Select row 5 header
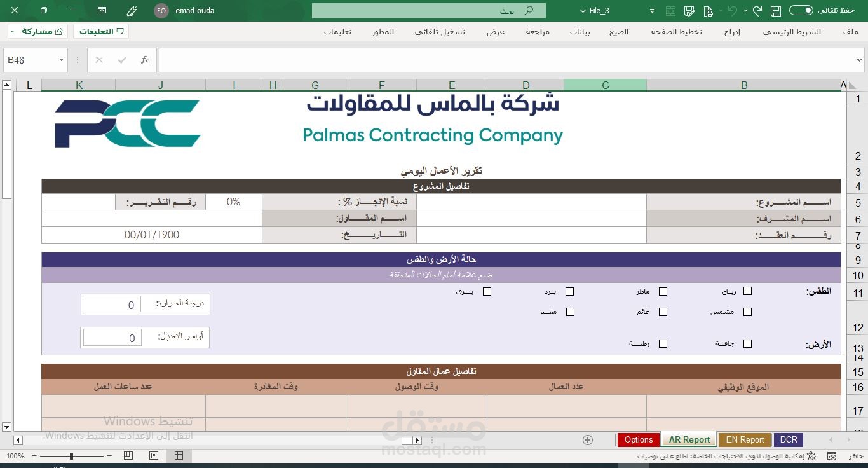 (858, 203)
